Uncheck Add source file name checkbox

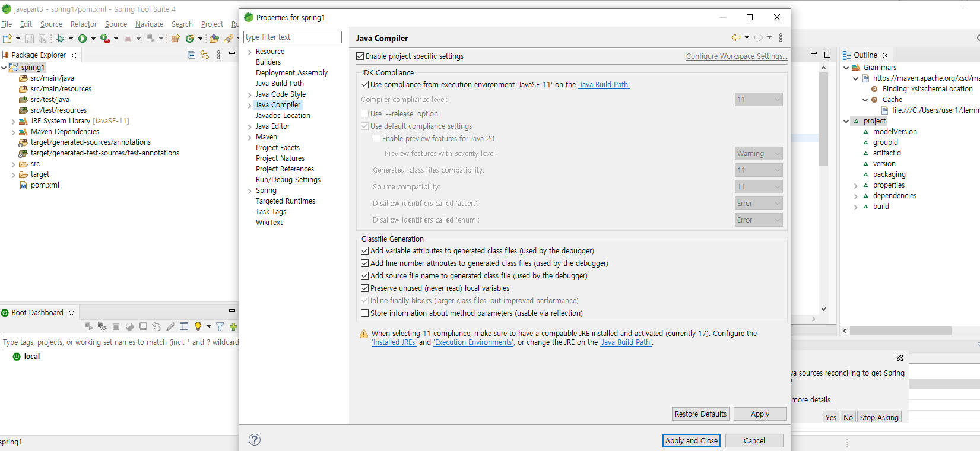(365, 276)
